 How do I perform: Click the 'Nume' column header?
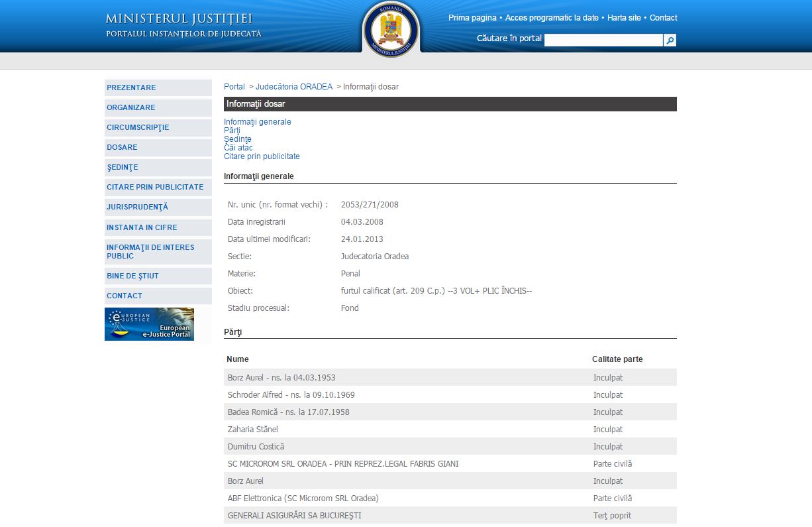point(238,359)
